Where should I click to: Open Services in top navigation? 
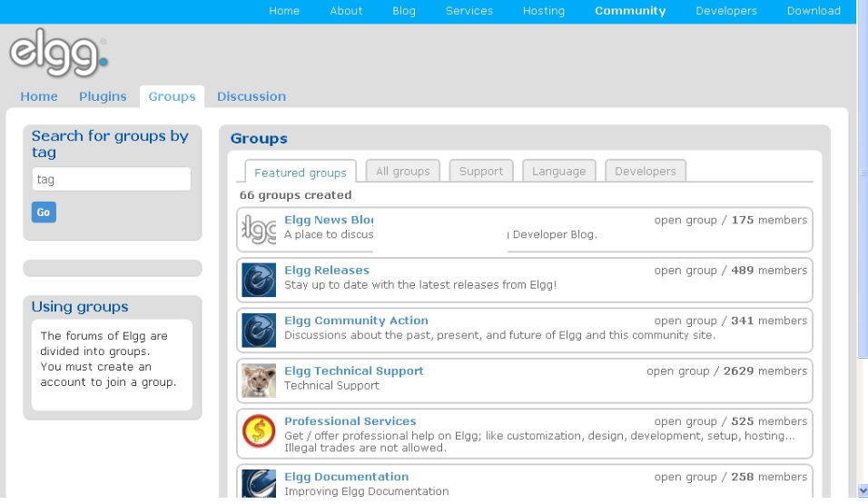[x=469, y=11]
